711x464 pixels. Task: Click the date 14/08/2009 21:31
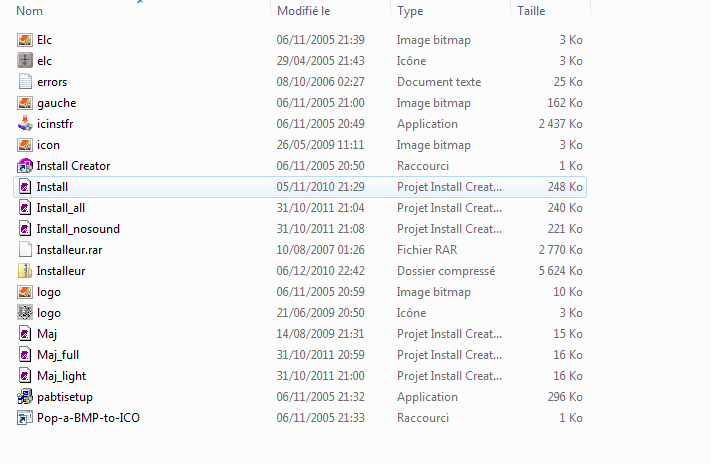(321, 334)
